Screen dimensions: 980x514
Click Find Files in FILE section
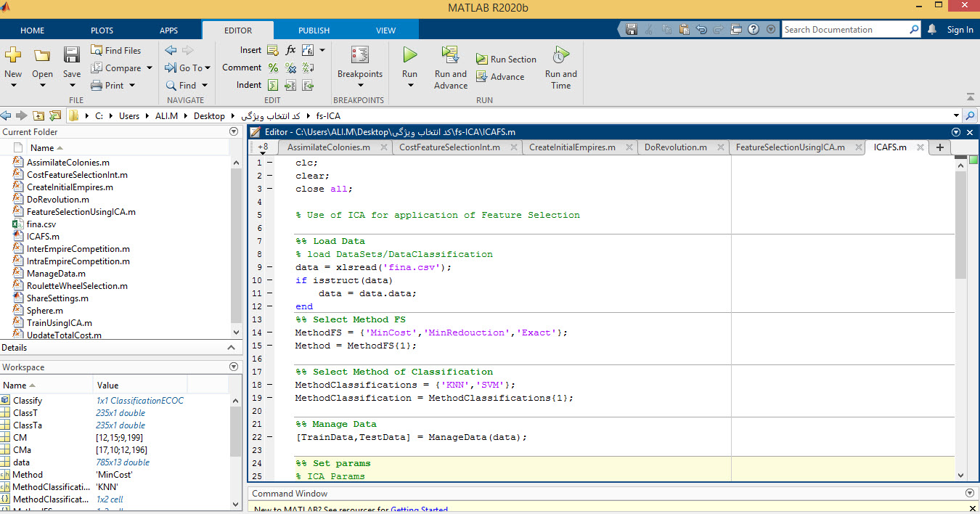click(x=115, y=50)
